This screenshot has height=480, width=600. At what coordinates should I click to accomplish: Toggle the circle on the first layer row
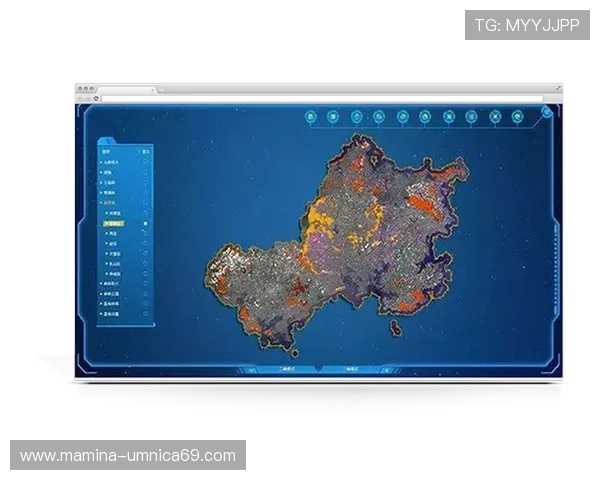pos(146,161)
